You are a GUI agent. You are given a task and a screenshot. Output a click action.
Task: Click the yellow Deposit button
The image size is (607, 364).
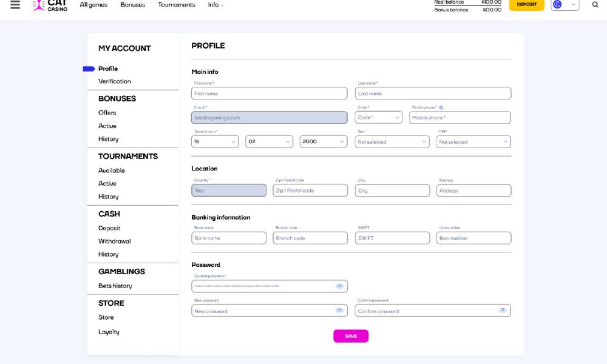tap(526, 5)
